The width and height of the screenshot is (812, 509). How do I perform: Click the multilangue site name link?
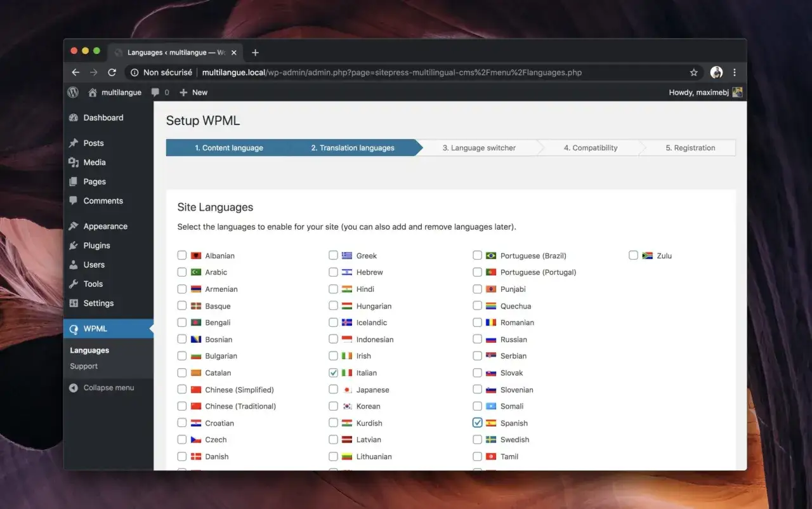click(115, 92)
